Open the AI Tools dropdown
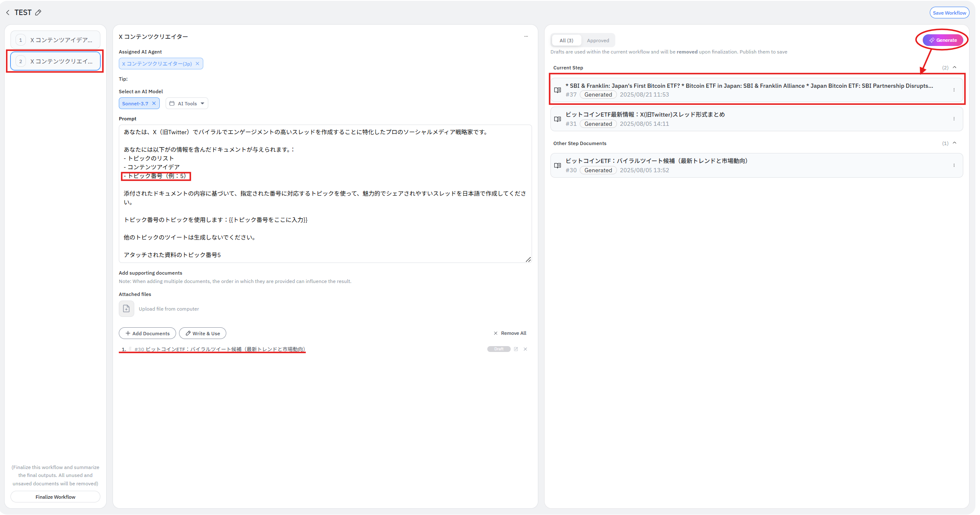Image resolution: width=980 pixels, height=515 pixels. [x=187, y=103]
